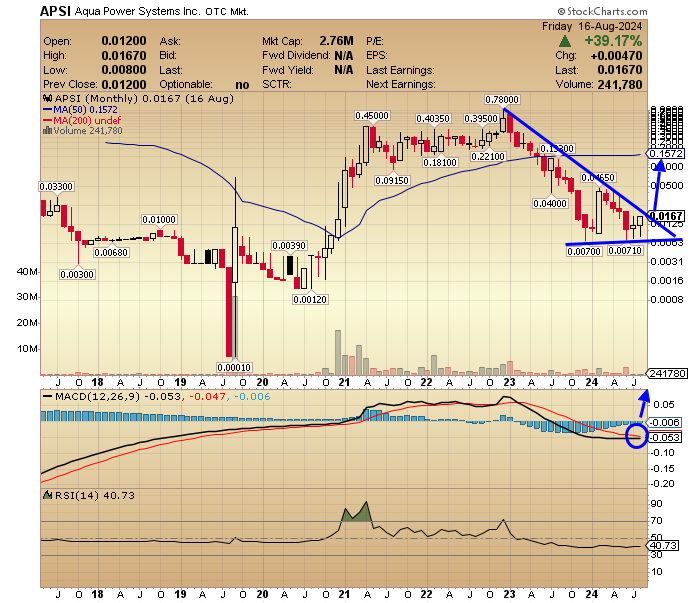
Task: Click the red -0.047 MACD signal value
Action: pyautogui.click(x=207, y=396)
